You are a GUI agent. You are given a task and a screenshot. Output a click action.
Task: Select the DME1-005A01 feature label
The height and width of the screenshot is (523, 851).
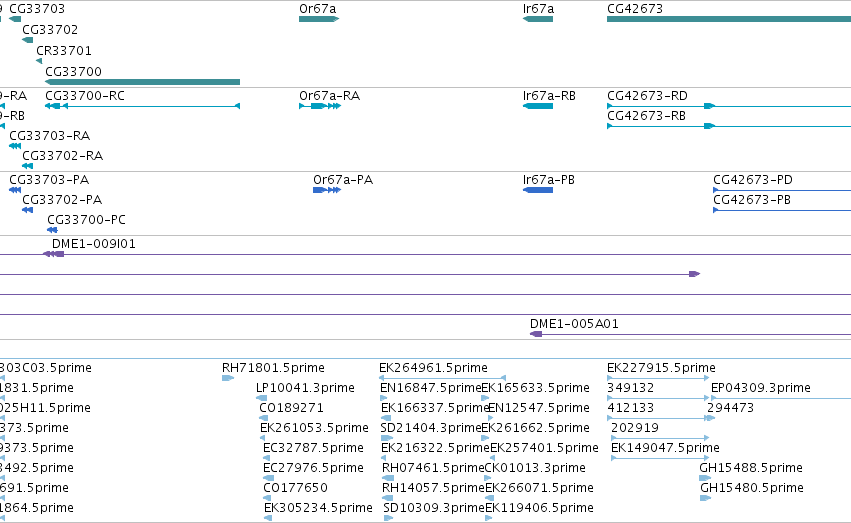[x=574, y=324]
